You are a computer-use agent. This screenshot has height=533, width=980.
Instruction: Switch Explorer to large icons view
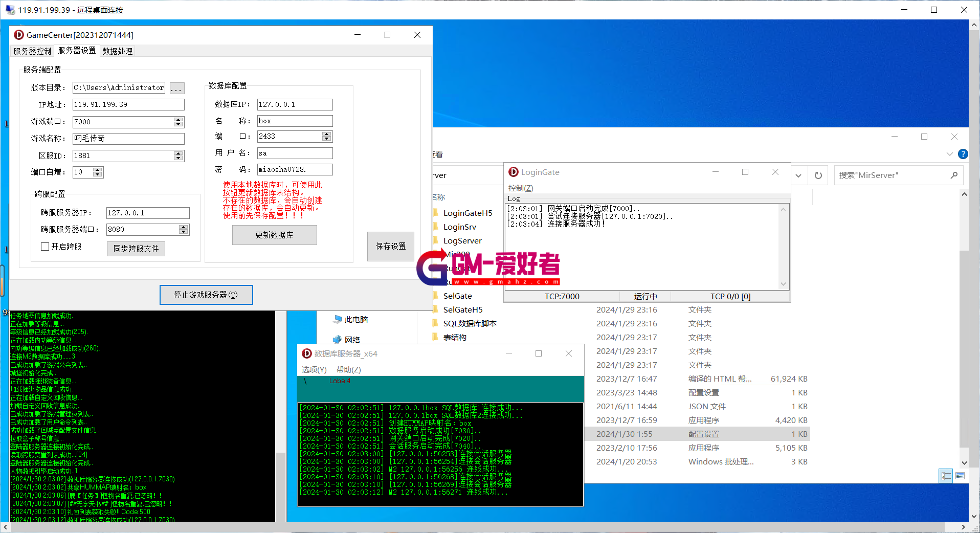960,476
